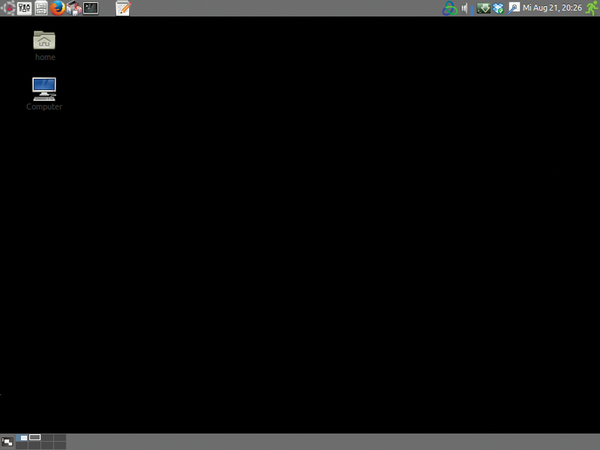Image resolution: width=600 pixels, height=450 pixels.
Task: Open the file manager cabinet icon
Action: 41,8
